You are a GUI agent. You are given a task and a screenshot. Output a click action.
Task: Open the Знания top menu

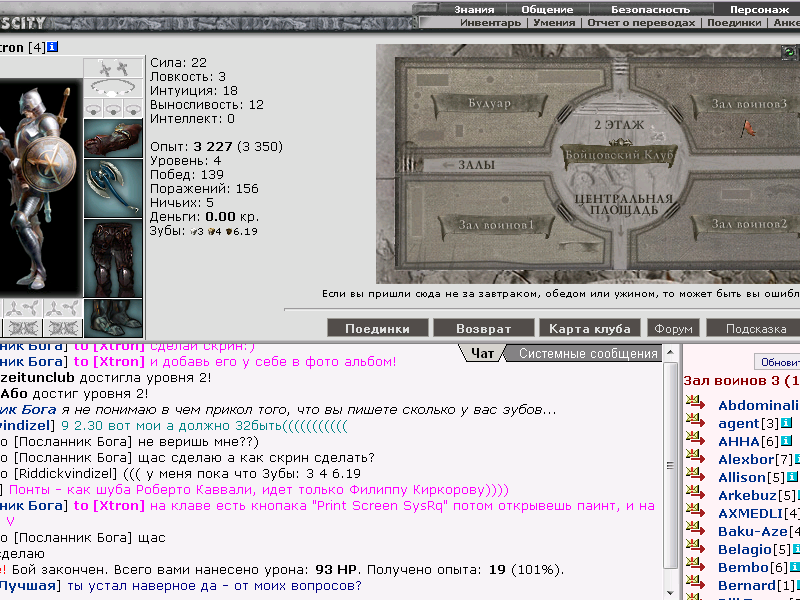pyautogui.click(x=474, y=9)
